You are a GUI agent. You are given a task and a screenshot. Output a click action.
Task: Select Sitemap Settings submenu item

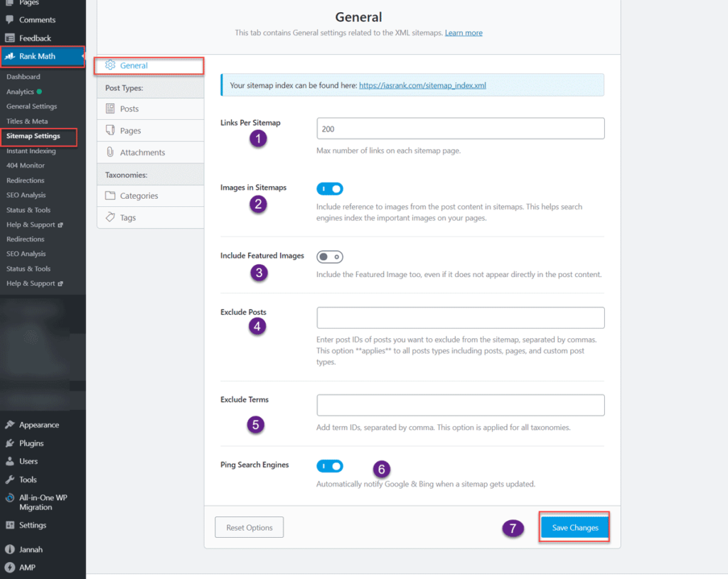tap(33, 136)
